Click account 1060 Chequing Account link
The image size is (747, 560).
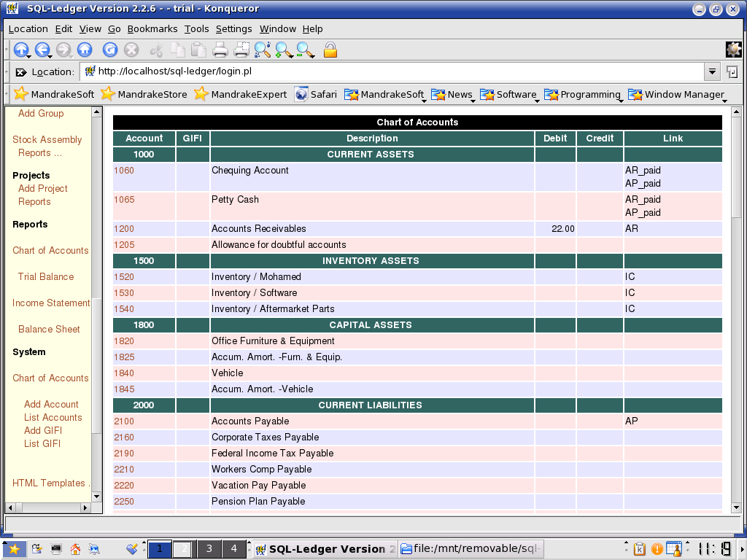[x=123, y=170]
